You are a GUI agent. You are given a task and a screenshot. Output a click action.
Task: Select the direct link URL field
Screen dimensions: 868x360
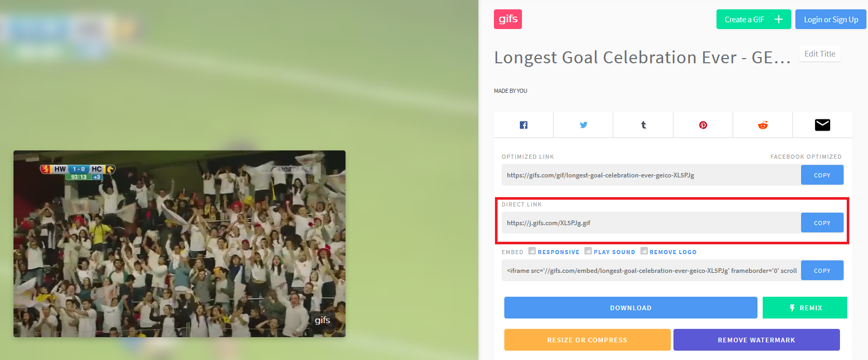point(651,223)
